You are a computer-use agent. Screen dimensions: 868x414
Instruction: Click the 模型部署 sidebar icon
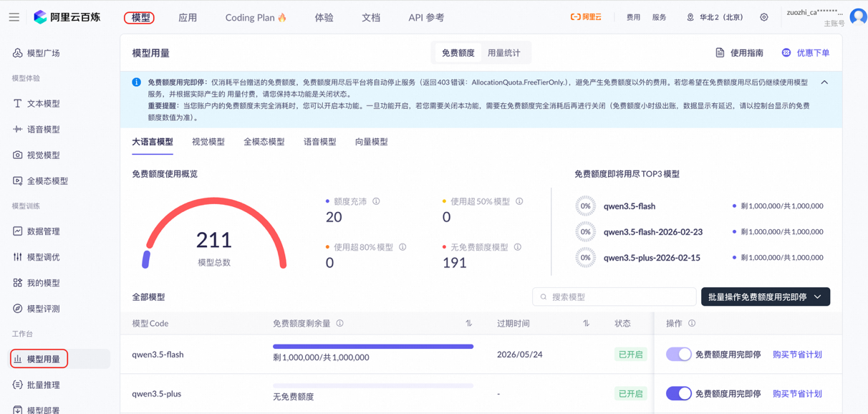point(17,410)
